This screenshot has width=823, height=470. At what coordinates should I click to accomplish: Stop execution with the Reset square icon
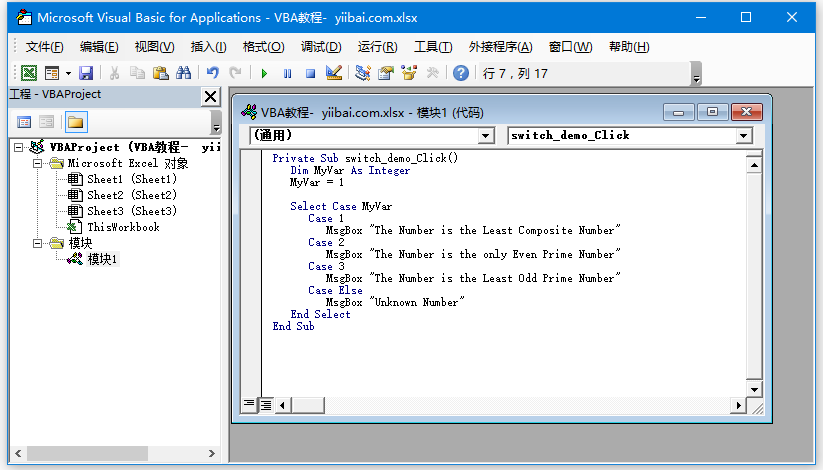point(310,74)
